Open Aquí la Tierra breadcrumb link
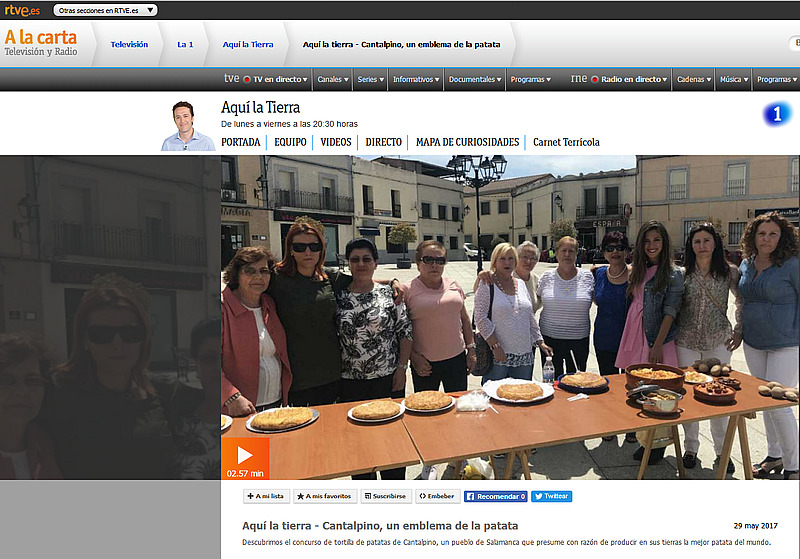 click(x=248, y=44)
